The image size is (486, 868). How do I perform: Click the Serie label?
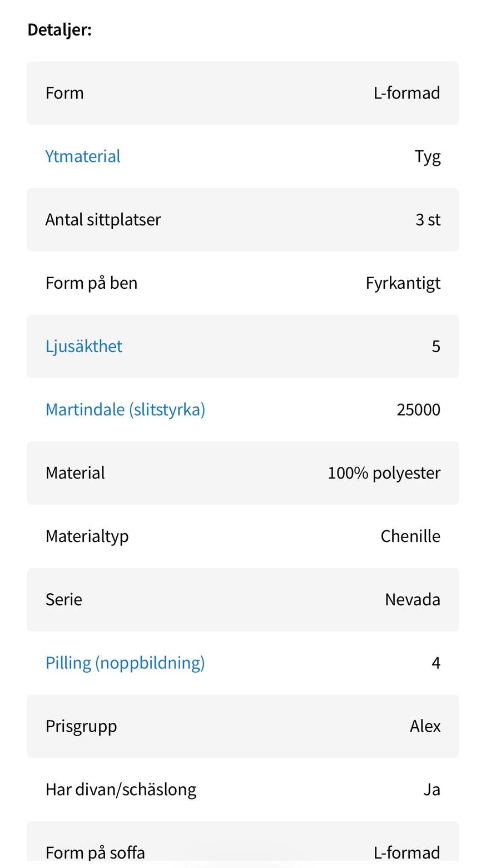click(x=63, y=600)
